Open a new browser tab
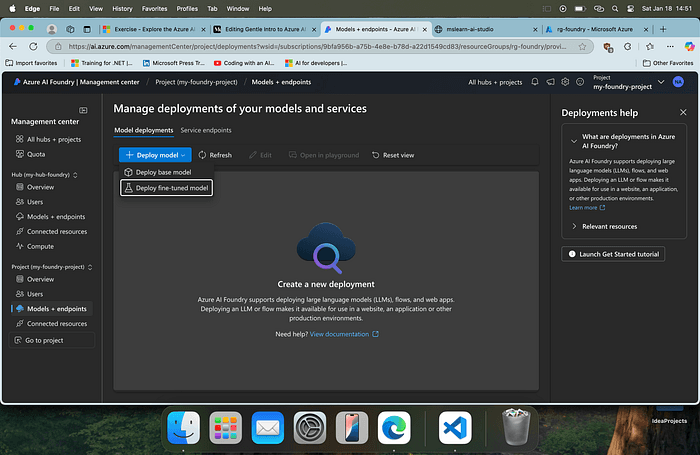The image size is (700, 455). click(x=663, y=29)
